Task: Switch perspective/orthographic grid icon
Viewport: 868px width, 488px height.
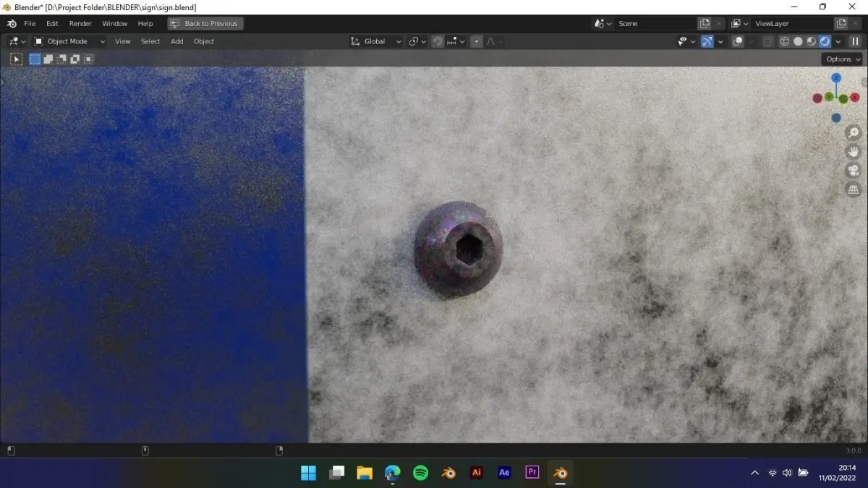Action: (854, 189)
